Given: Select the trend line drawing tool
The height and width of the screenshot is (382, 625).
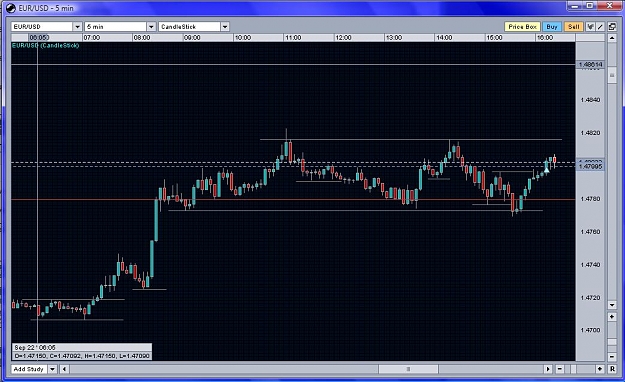Looking at the screenshot, I should pos(600,27).
